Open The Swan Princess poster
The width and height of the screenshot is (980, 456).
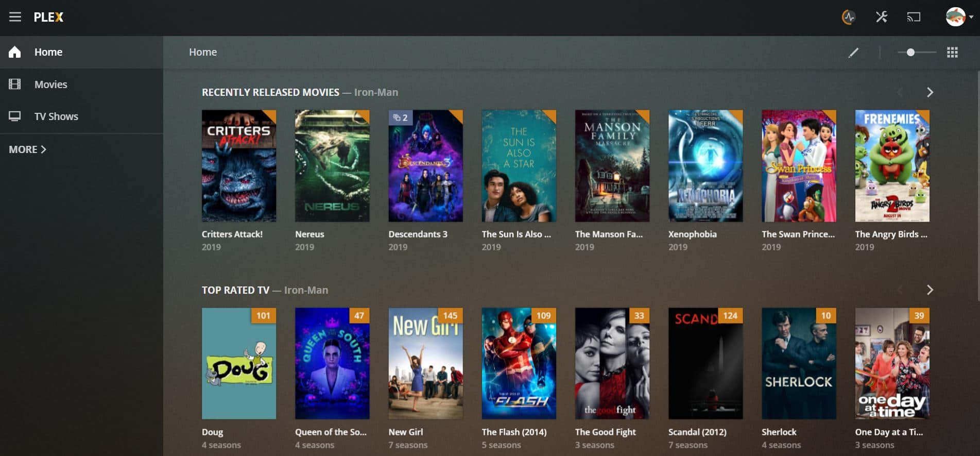tap(799, 166)
